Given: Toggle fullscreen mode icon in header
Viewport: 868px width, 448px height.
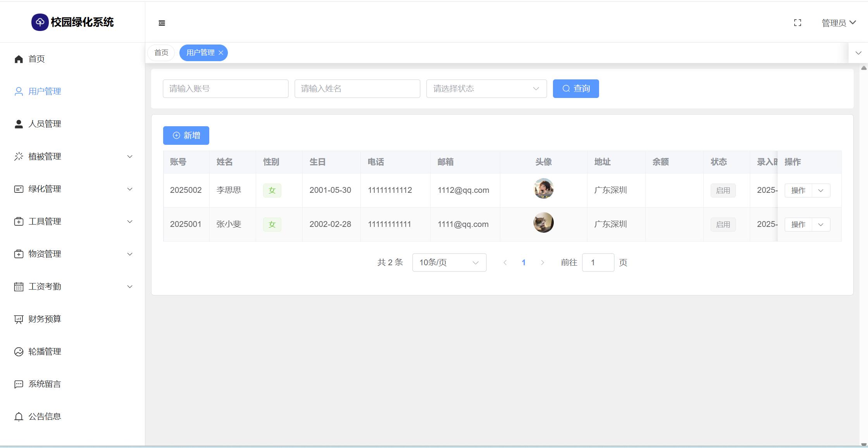Looking at the screenshot, I should pos(797,23).
